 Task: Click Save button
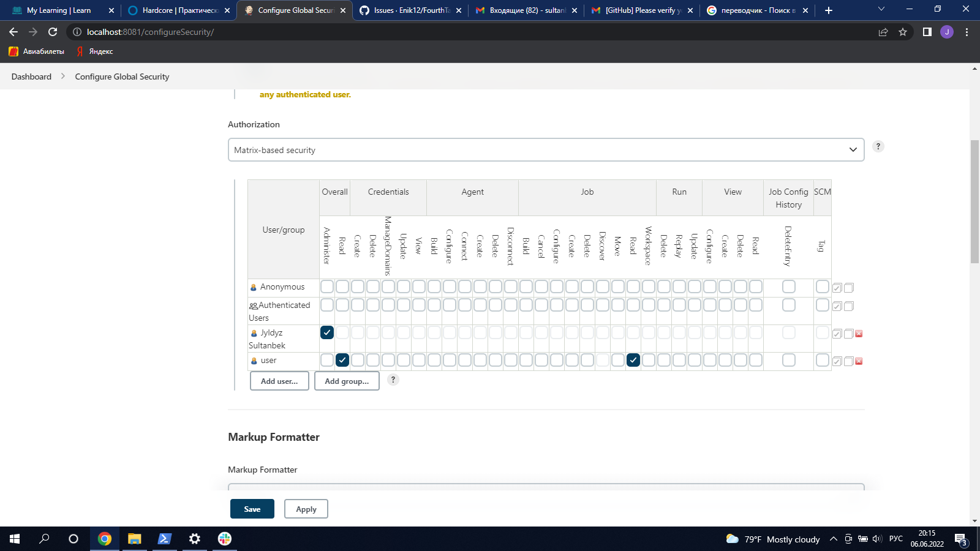point(252,509)
